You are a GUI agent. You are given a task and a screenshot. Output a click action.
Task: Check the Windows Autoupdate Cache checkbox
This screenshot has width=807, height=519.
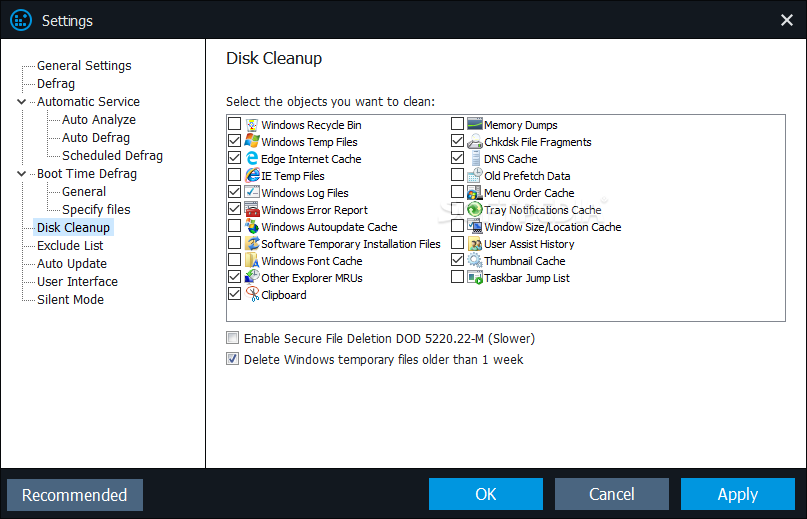[235, 226]
